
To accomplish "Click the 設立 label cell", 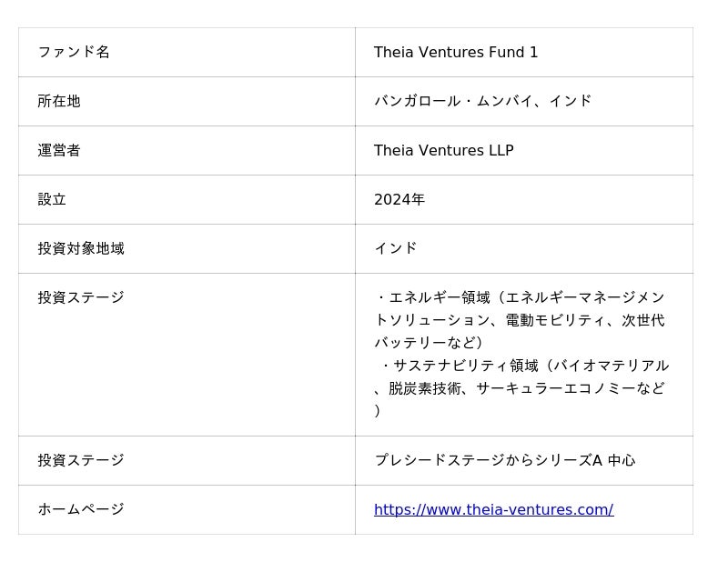I will tap(52, 199).
